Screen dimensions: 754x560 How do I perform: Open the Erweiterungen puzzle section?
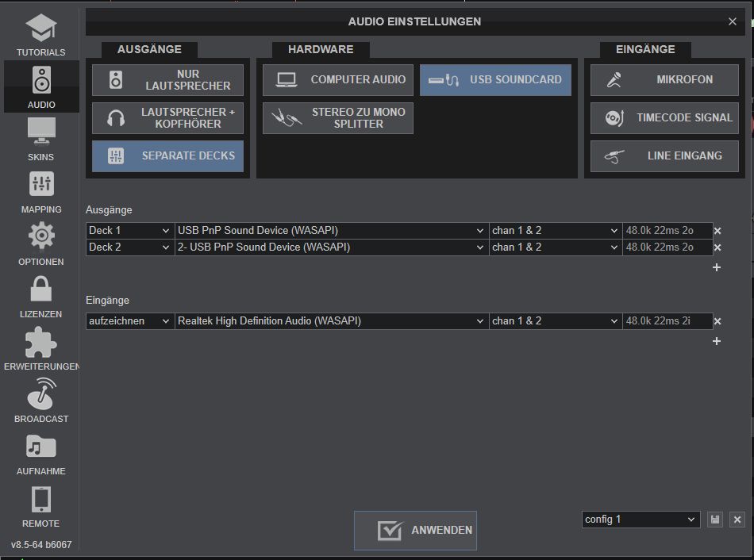[40, 349]
